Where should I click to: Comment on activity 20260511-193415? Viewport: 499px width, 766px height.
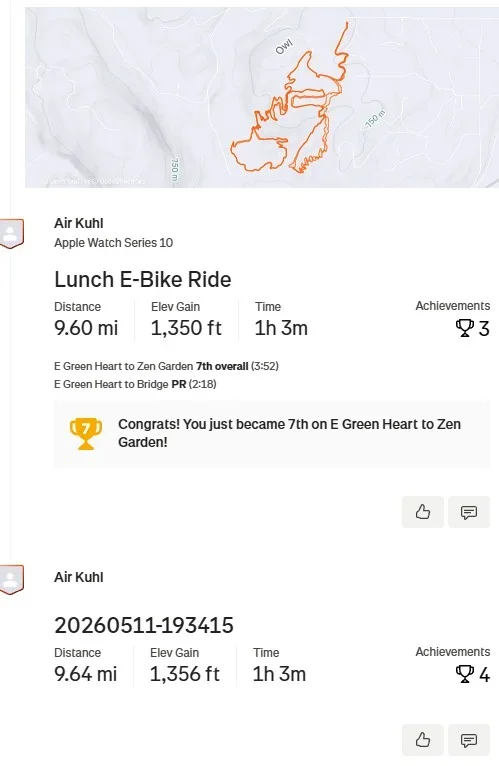pos(469,740)
